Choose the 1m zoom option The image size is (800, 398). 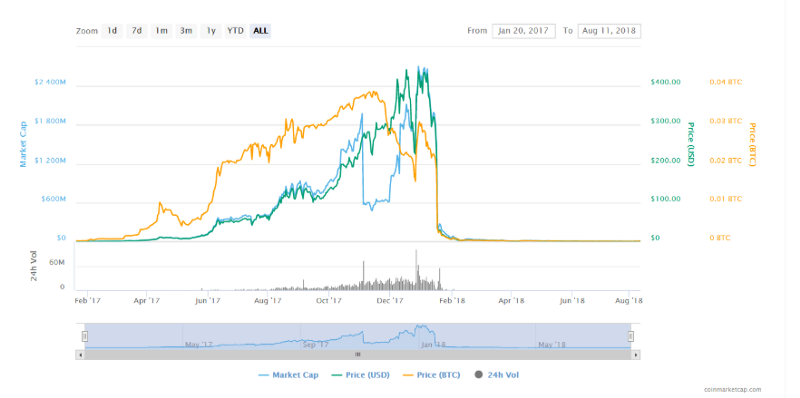tap(161, 31)
